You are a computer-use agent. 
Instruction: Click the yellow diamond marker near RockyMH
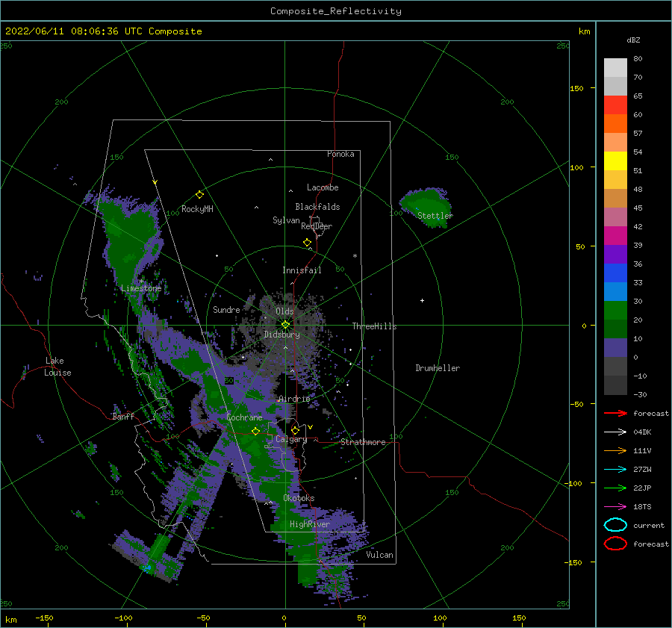coord(199,195)
